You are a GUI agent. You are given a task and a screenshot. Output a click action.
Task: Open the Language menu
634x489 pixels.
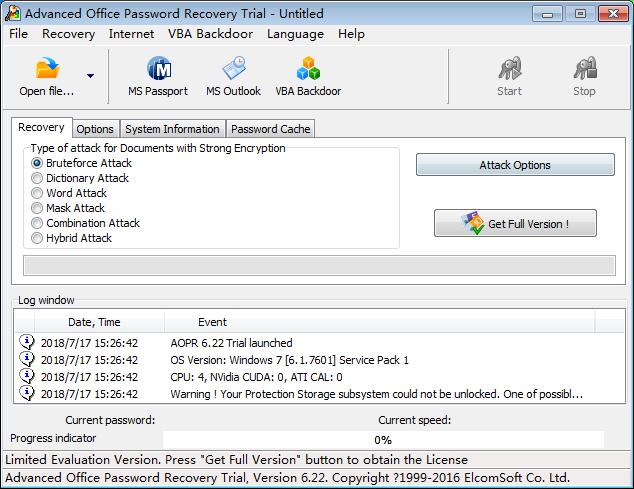(295, 34)
